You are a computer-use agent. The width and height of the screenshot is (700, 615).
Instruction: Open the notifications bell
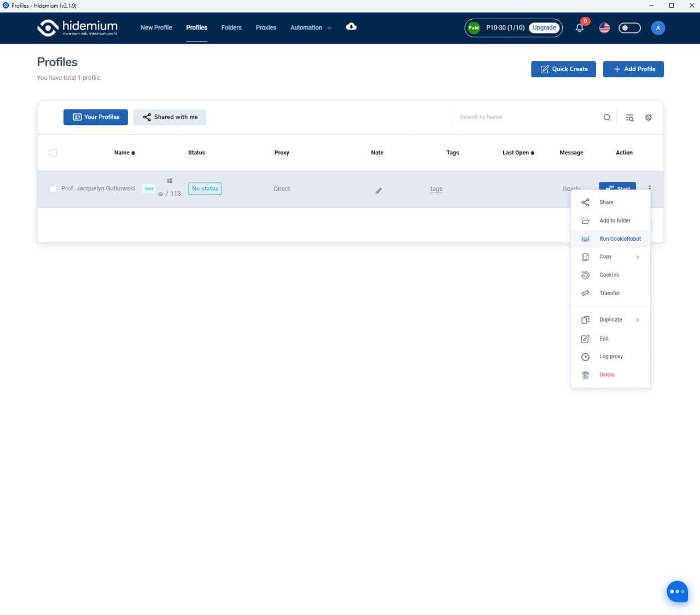580,28
